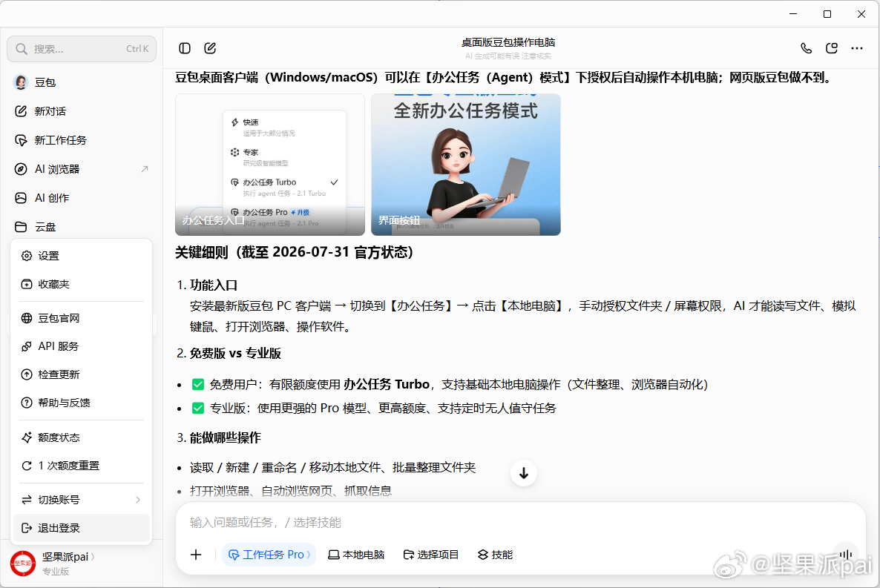
Task: Click the API 服务 link icon
Action: pos(27,346)
